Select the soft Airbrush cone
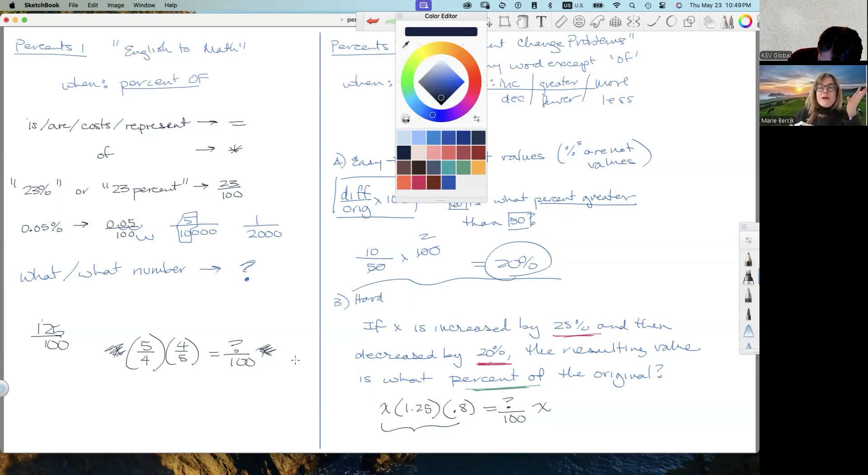 click(749, 331)
